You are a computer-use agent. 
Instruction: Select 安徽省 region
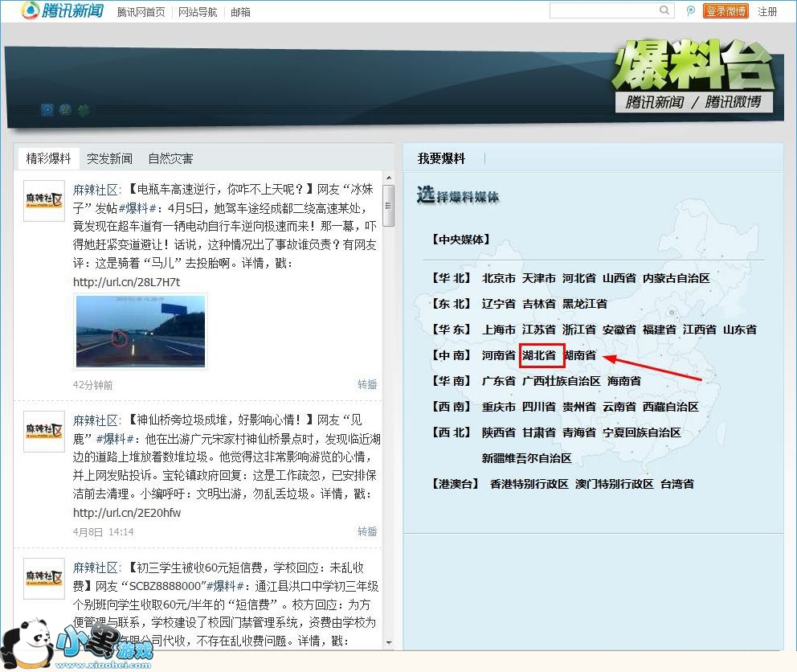(x=619, y=330)
